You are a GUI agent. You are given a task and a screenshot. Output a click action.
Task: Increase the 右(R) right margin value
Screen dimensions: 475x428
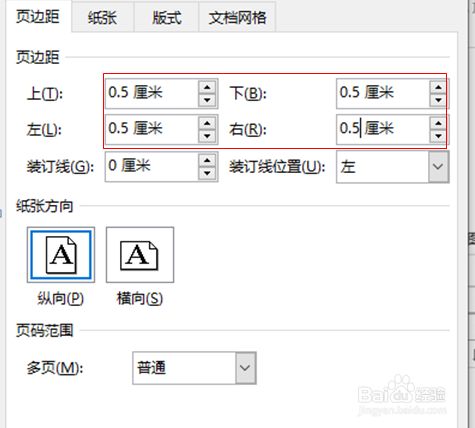[438, 123]
